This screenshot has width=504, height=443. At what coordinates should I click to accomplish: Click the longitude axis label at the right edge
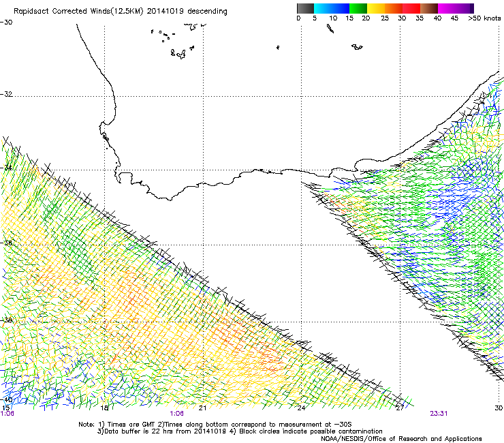point(499,408)
